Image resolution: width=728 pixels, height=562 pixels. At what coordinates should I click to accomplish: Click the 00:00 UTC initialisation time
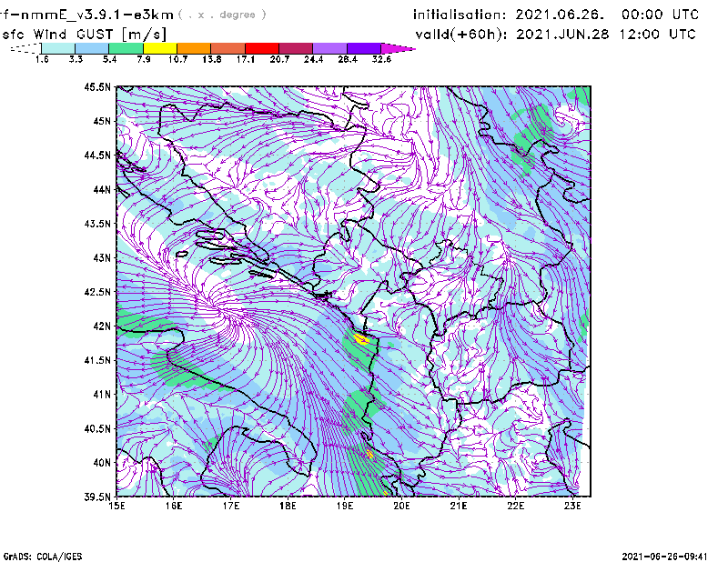pos(661,15)
